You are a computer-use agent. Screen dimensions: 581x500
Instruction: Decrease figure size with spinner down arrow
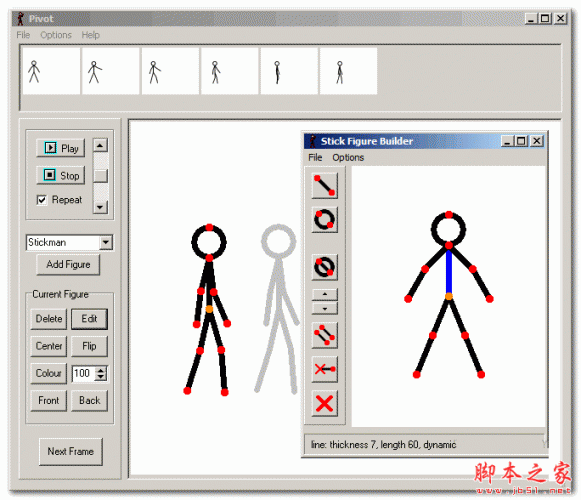(x=101, y=377)
